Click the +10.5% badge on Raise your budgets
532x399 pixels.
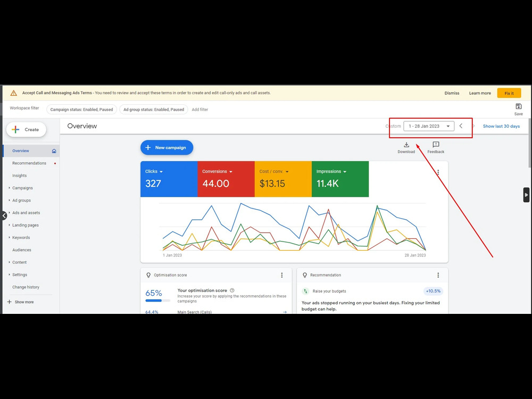(433, 291)
